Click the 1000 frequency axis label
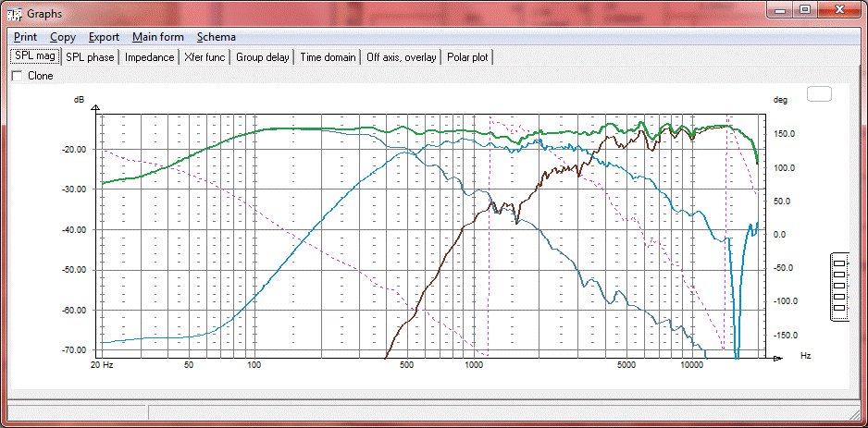868x428 pixels. coord(474,365)
